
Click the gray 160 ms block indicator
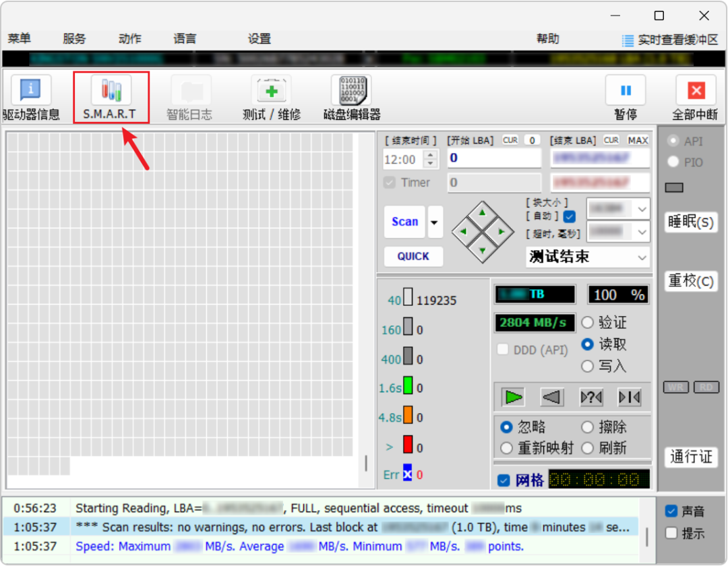pos(408,326)
